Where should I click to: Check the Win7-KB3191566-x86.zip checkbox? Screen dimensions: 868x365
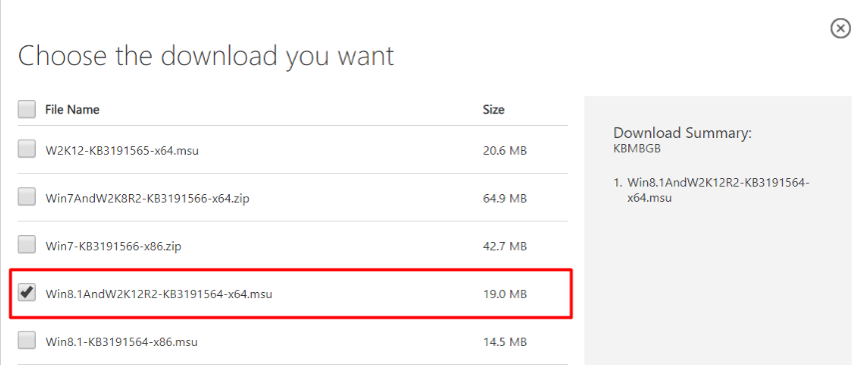point(27,245)
